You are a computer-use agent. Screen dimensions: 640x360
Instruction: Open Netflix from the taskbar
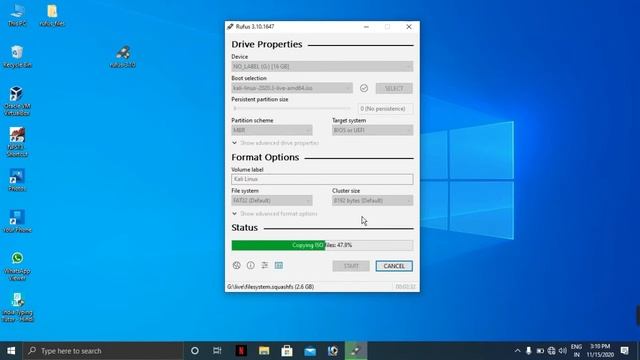[241, 351]
